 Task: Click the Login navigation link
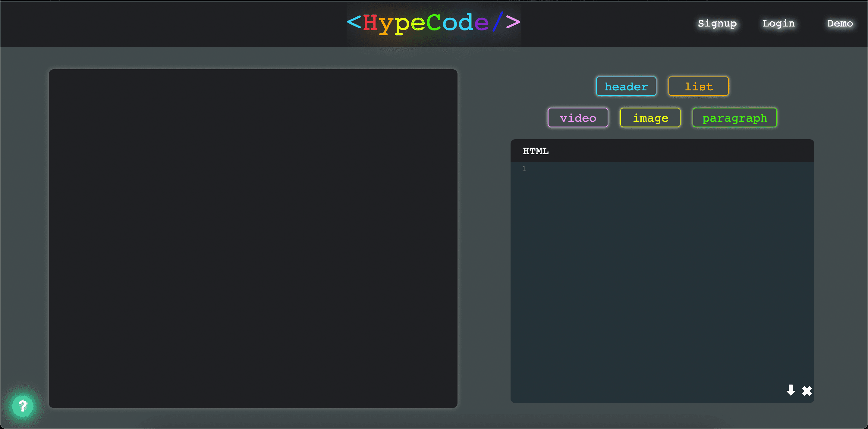click(778, 23)
